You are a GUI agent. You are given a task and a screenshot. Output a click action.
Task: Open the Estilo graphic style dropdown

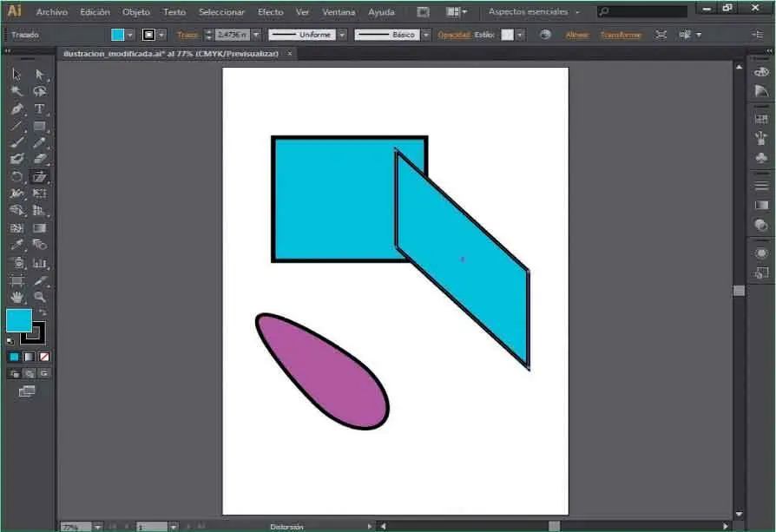[x=520, y=35]
